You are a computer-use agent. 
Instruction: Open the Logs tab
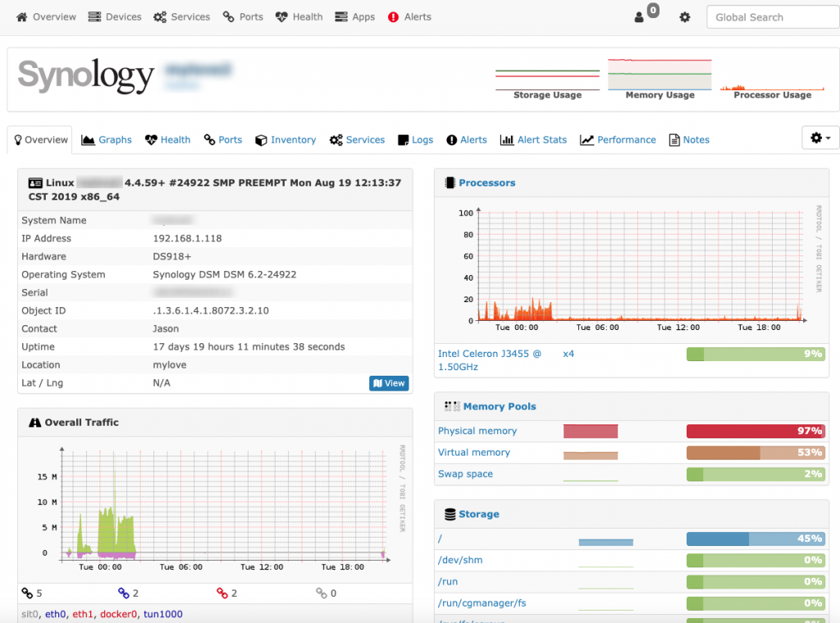click(x=416, y=140)
